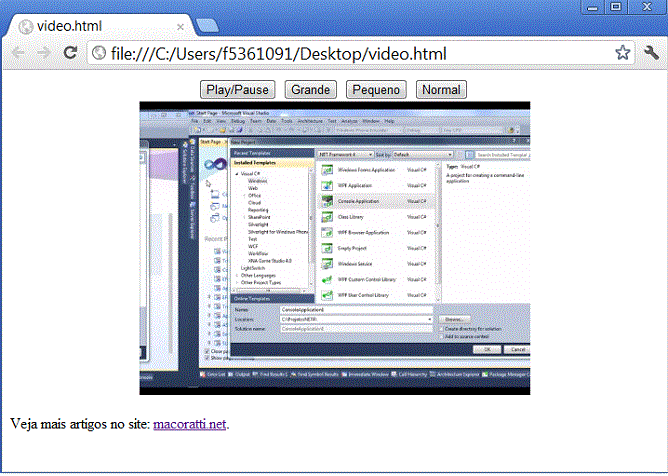The height and width of the screenshot is (476, 668).
Task: Click the Pequeno button
Action: (x=376, y=89)
